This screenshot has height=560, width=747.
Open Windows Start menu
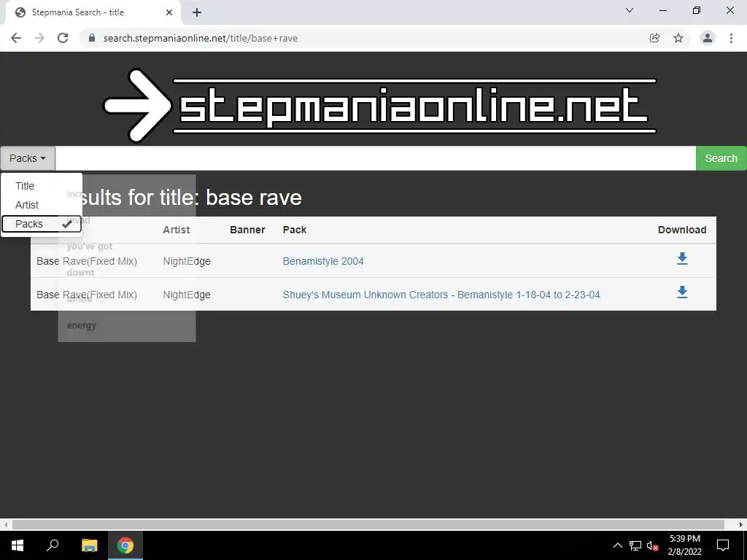(x=18, y=545)
